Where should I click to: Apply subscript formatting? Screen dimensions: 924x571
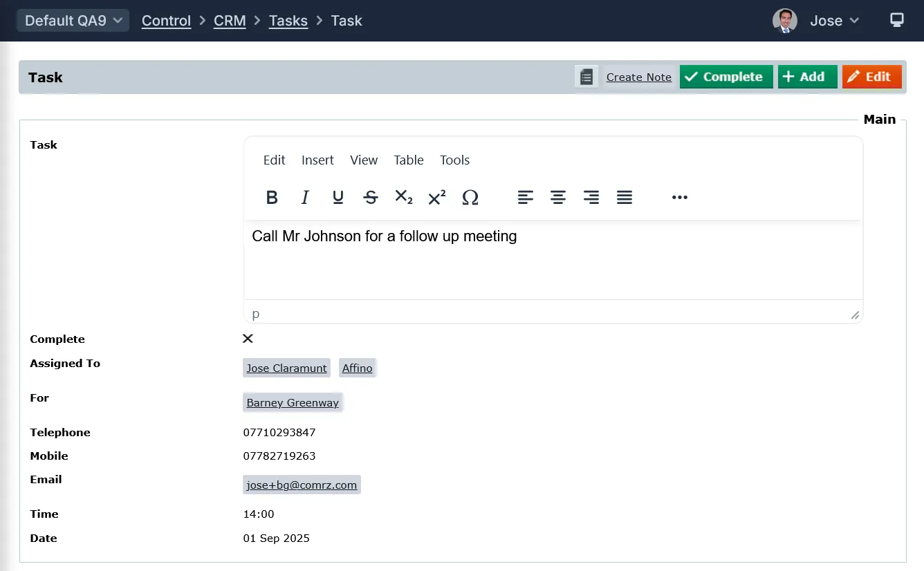tap(404, 198)
